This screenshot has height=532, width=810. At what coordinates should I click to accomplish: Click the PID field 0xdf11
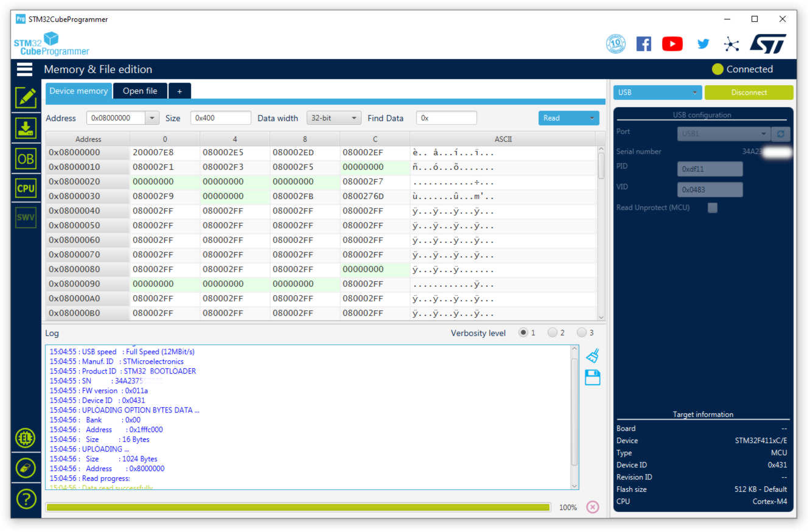pos(710,169)
